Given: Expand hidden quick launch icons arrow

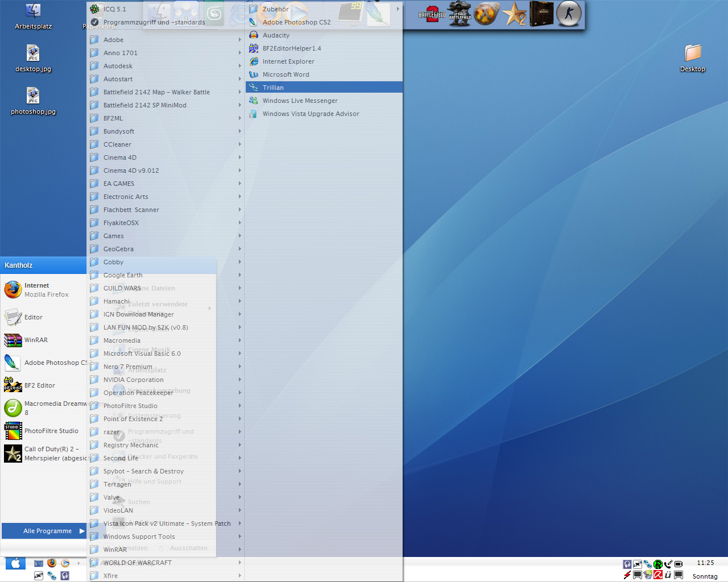Looking at the screenshot, I should (78, 563).
